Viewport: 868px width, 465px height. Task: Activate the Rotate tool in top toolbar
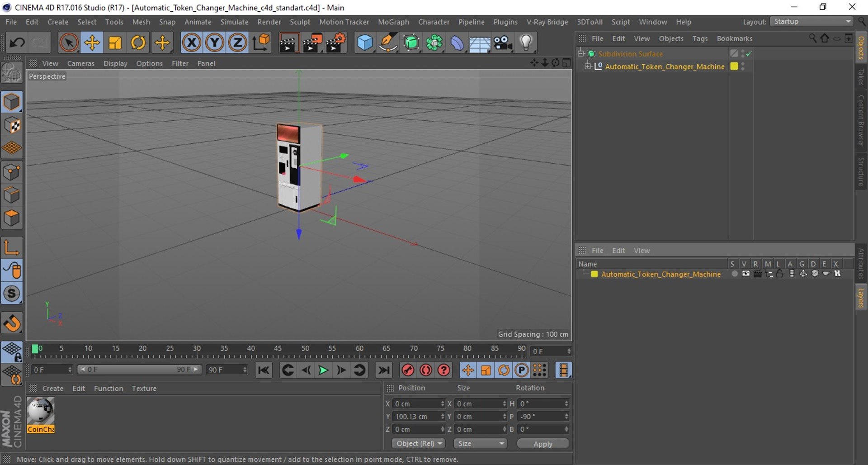coord(138,43)
